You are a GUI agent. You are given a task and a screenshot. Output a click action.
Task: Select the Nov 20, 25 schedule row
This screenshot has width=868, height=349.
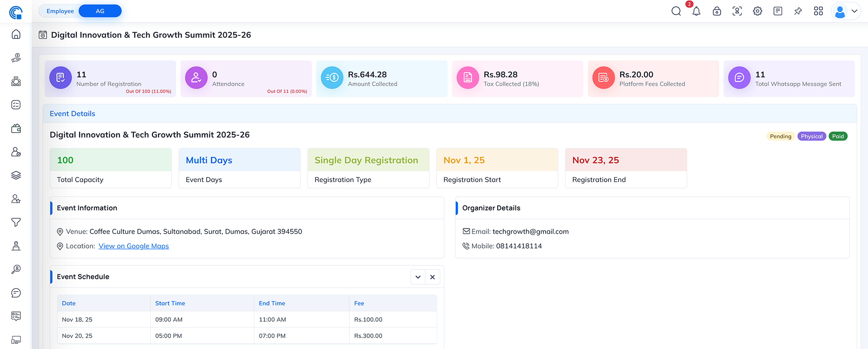247,336
